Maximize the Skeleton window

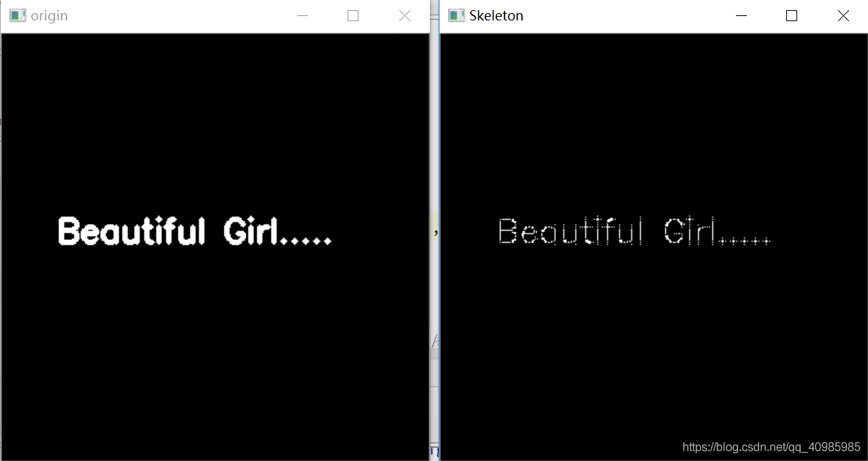[791, 15]
